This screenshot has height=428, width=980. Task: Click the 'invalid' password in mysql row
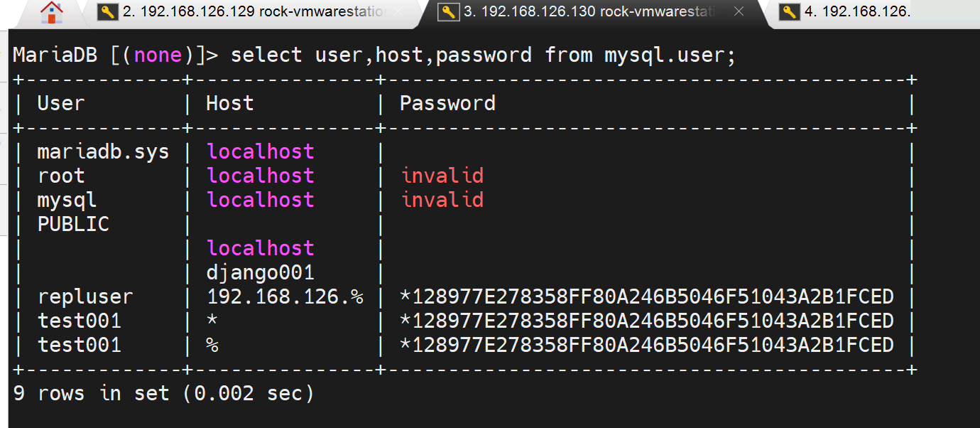click(x=442, y=200)
